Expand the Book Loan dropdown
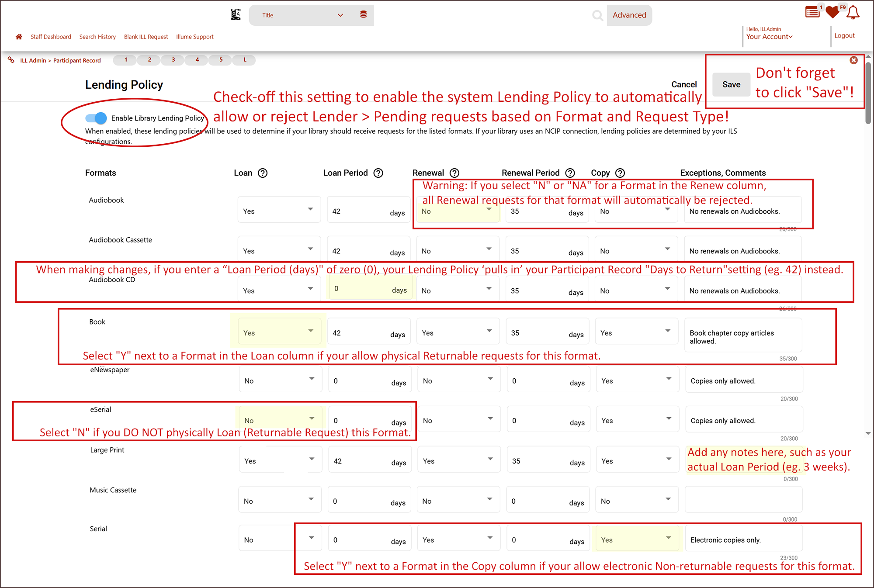The height and width of the screenshot is (588, 874). click(x=279, y=332)
